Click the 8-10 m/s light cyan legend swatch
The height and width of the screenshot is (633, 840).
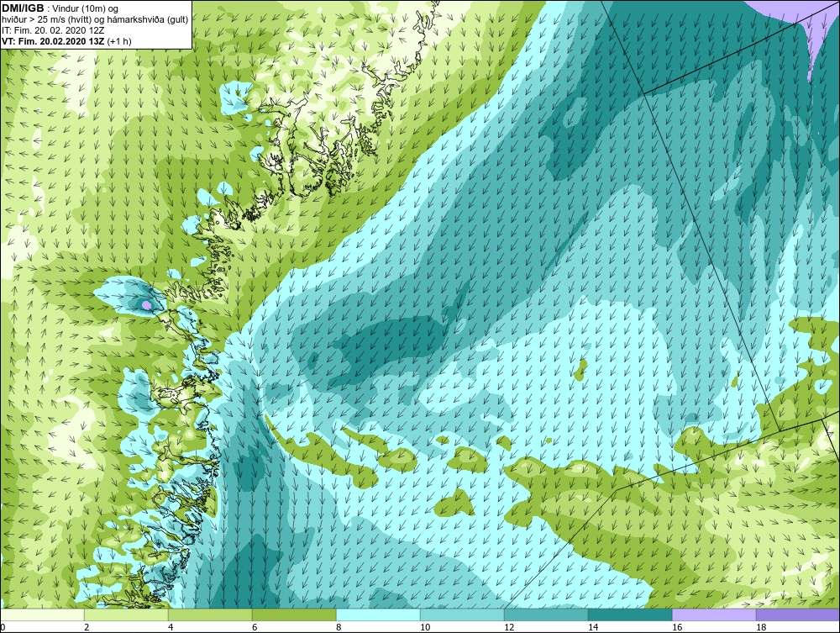[x=378, y=615]
